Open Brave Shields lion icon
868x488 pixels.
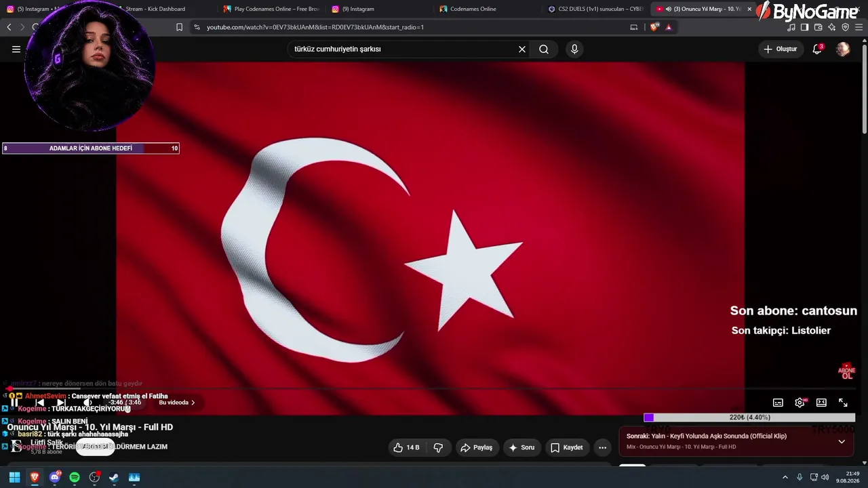[654, 27]
